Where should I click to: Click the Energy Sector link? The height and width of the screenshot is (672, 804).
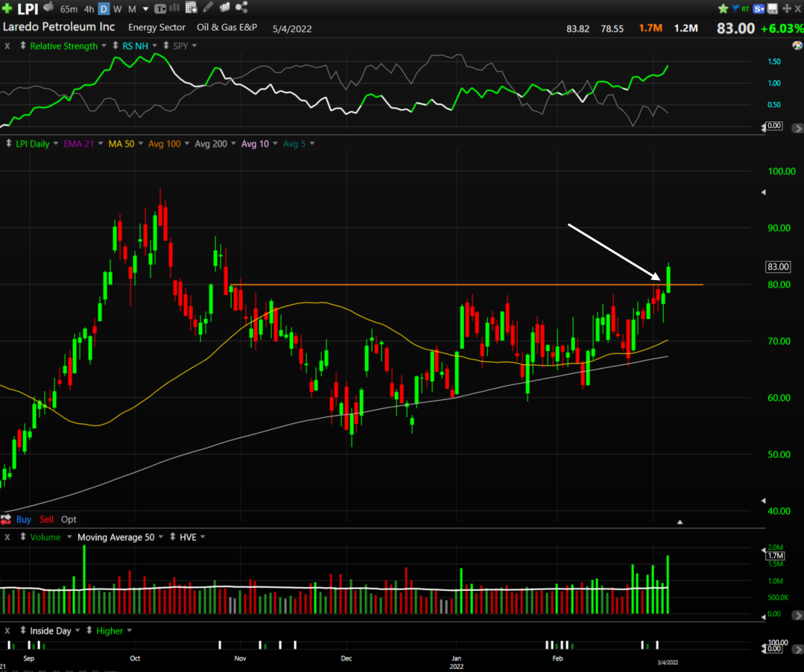pyautogui.click(x=156, y=27)
